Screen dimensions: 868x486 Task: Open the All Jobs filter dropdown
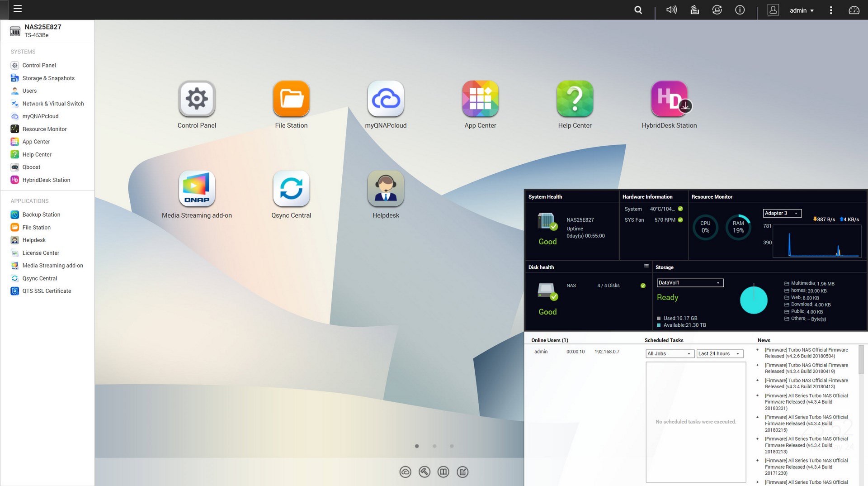[670, 353]
